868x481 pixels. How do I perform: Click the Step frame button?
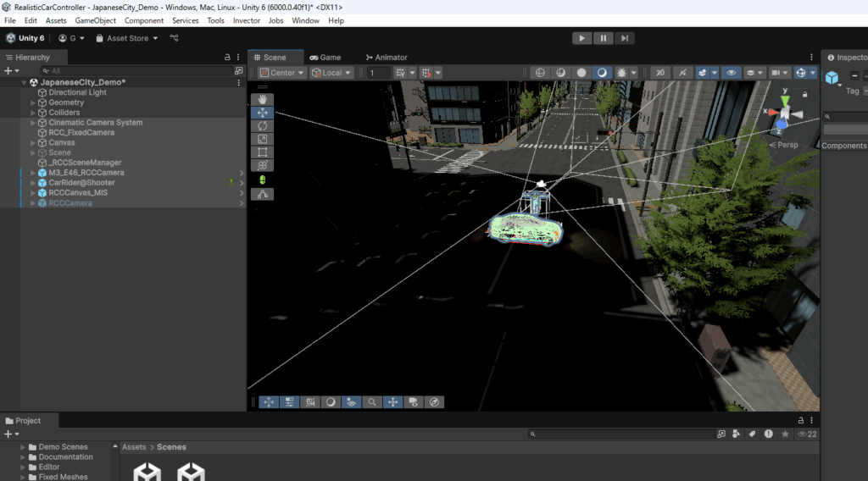tap(625, 38)
